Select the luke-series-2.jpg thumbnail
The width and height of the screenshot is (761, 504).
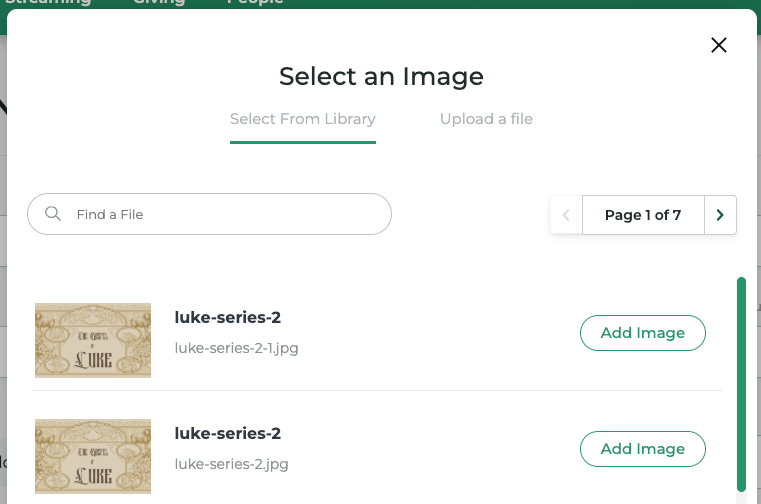93,456
